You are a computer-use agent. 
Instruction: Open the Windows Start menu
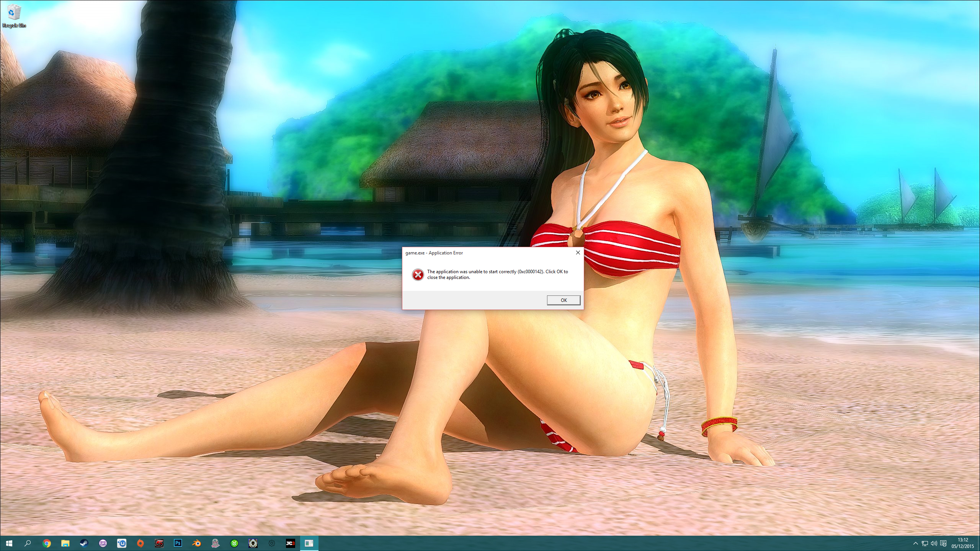(9, 543)
